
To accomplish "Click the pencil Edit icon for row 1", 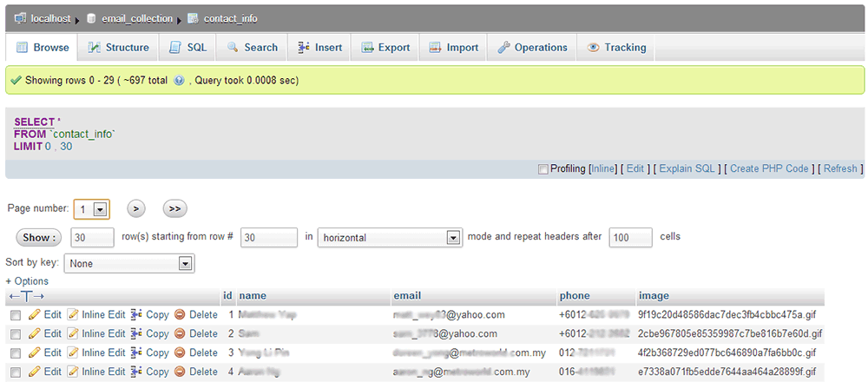I will pos(35,314).
